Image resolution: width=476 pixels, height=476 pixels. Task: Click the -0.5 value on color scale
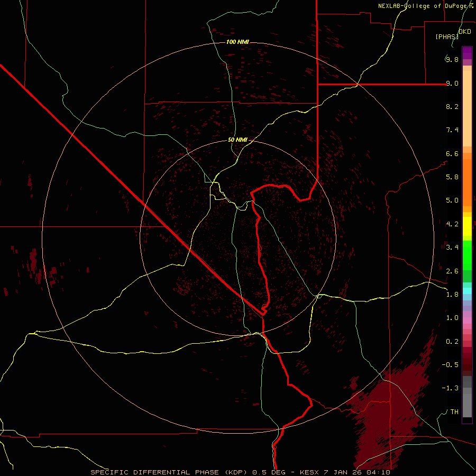tap(450, 365)
